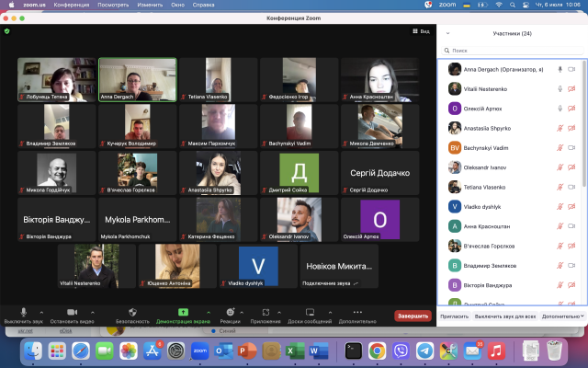Click В'ячеслав Горелков disabled camera icon
The width and height of the screenshot is (588, 368).
(x=571, y=246)
